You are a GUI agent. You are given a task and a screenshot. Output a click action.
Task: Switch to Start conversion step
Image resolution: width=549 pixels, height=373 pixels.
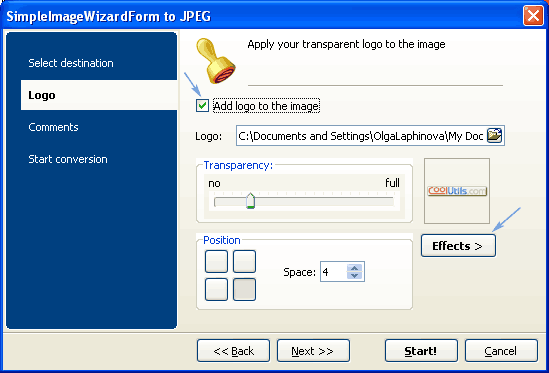[x=68, y=159]
